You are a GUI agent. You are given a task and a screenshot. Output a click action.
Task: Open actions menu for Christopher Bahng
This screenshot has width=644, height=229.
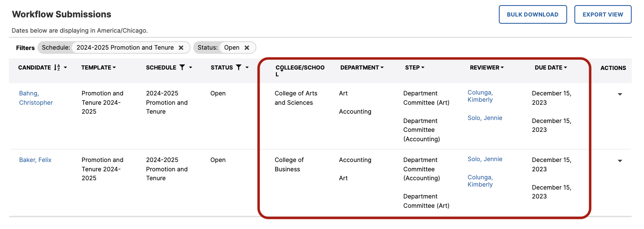coord(620,94)
